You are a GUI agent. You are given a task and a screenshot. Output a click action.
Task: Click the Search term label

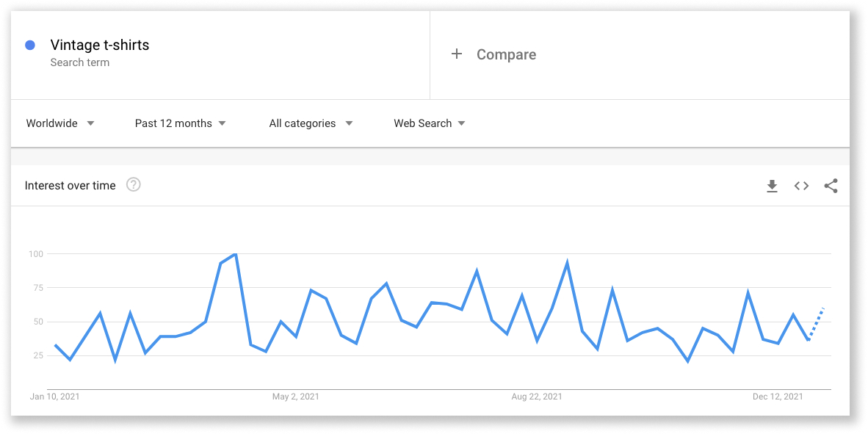80,62
